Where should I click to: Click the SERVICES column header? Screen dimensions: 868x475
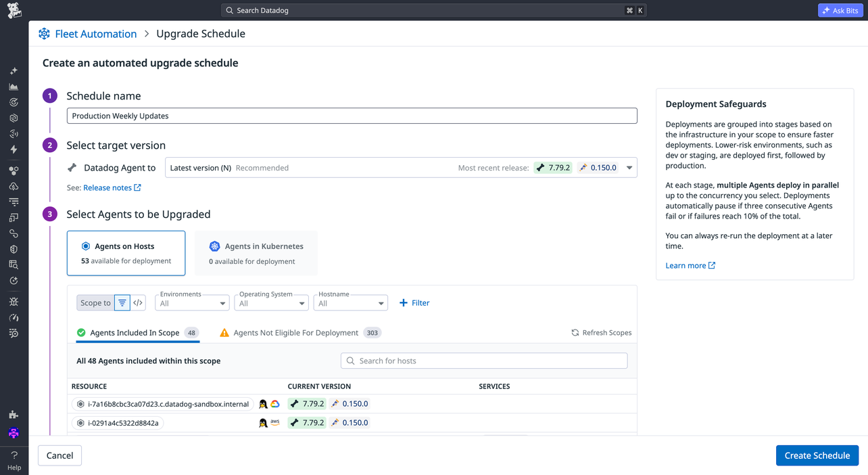pos(494,386)
